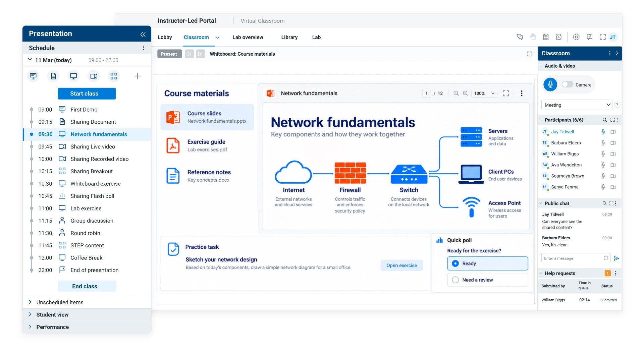
Task: Click the Start class button
Action: (x=87, y=94)
